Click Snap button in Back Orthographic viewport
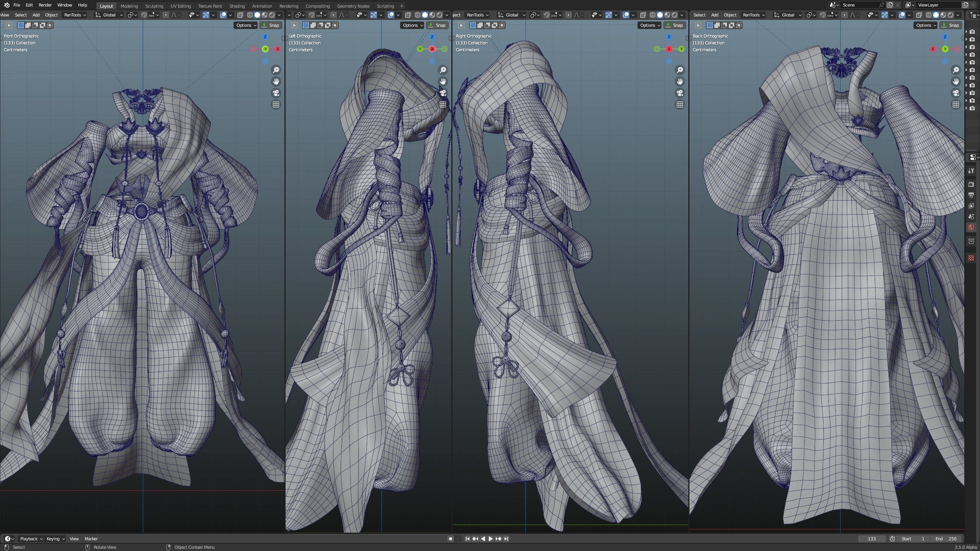 click(951, 25)
